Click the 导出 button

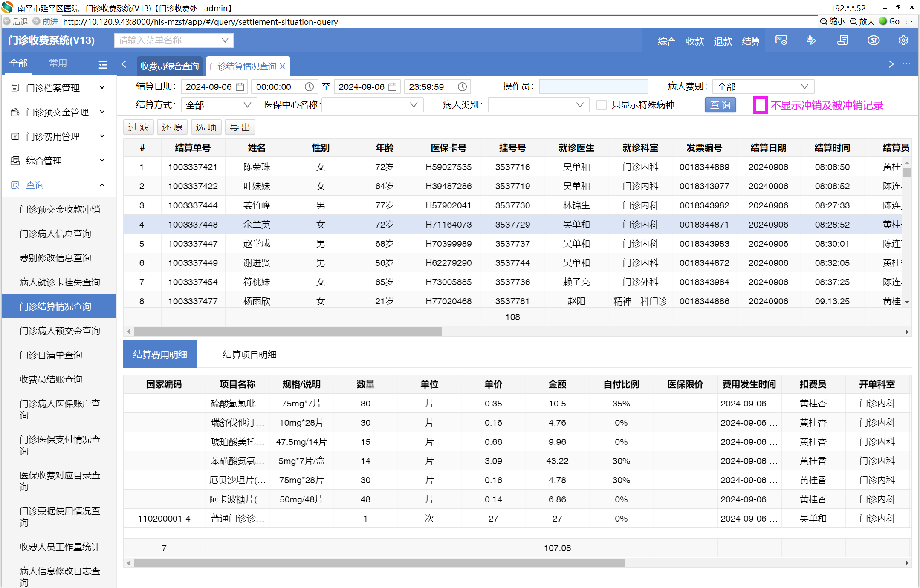coord(240,127)
